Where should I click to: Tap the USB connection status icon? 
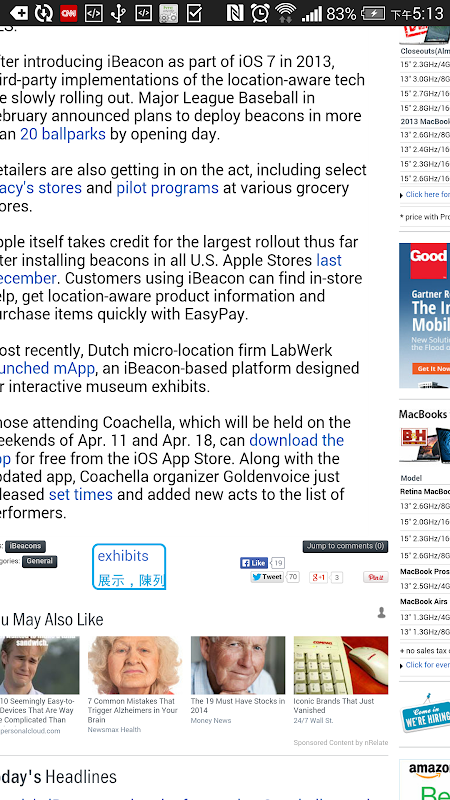click(118, 13)
